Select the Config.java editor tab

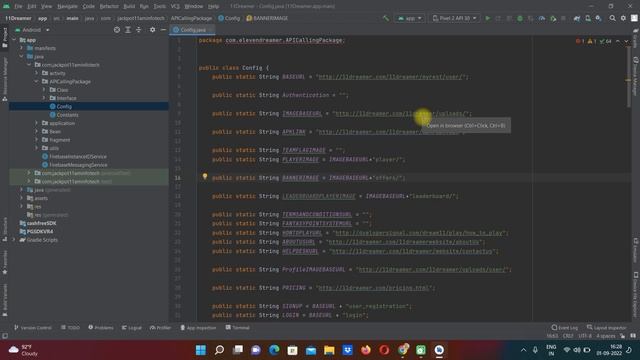[x=192, y=30]
